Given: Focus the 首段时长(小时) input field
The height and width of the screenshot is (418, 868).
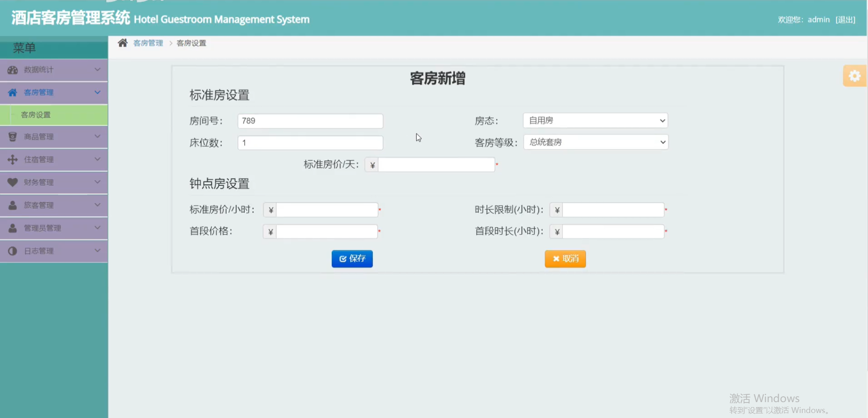Looking at the screenshot, I should click(x=613, y=232).
